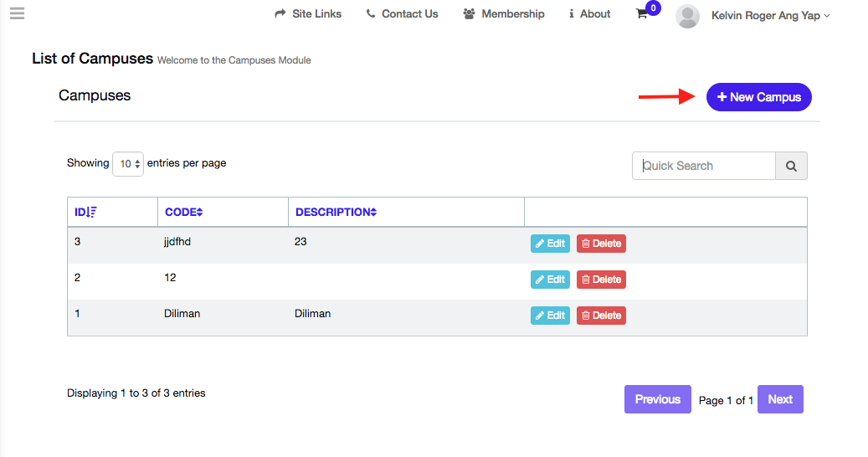
Task: Edit the jjdfhd campus row
Action: pyautogui.click(x=550, y=244)
